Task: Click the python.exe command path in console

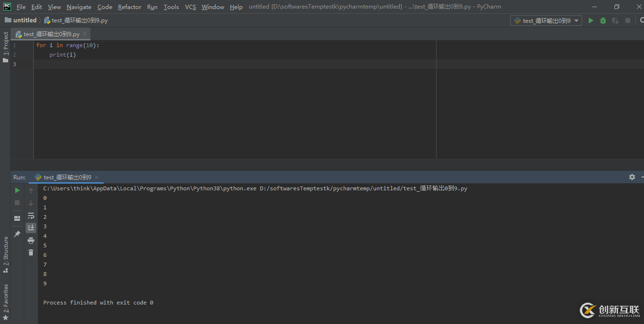Action: pos(150,188)
